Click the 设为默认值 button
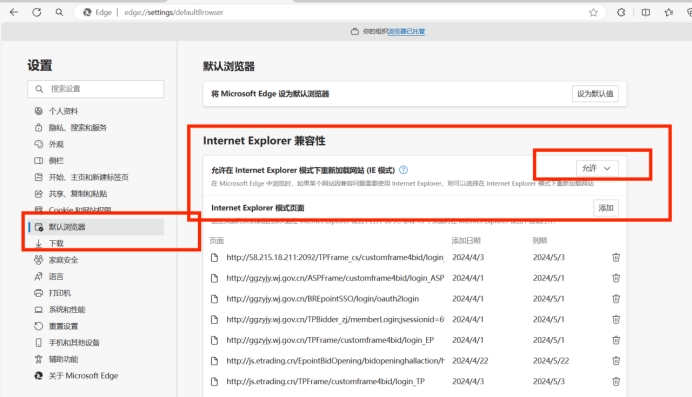This screenshot has height=397, width=692. (595, 94)
